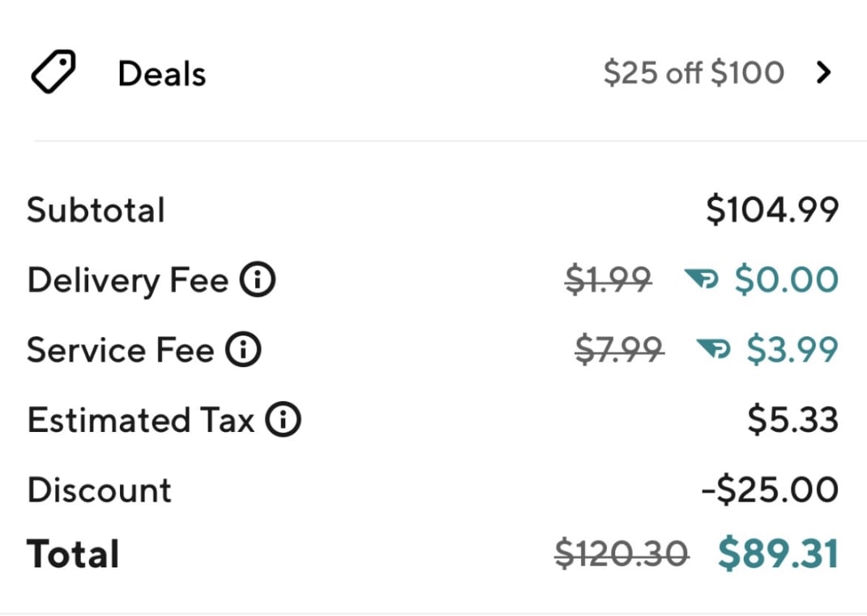Open the Delivery Fee info tooltip
The image size is (867, 616).
coord(258,280)
